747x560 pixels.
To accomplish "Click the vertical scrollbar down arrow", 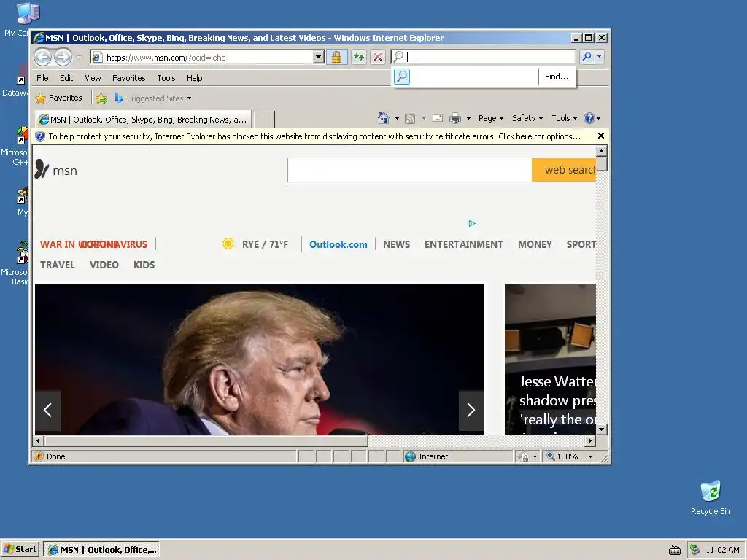I will click(602, 429).
